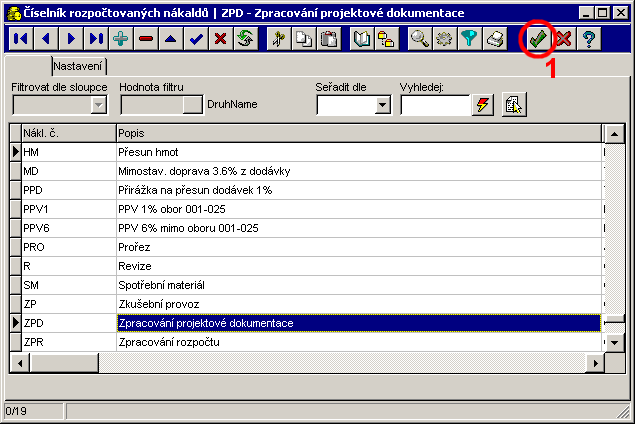Delete record with red minus icon
Image resolution: width=635 pixels, height=424 pixels.
pyautogui.click(x=146, y=39)
